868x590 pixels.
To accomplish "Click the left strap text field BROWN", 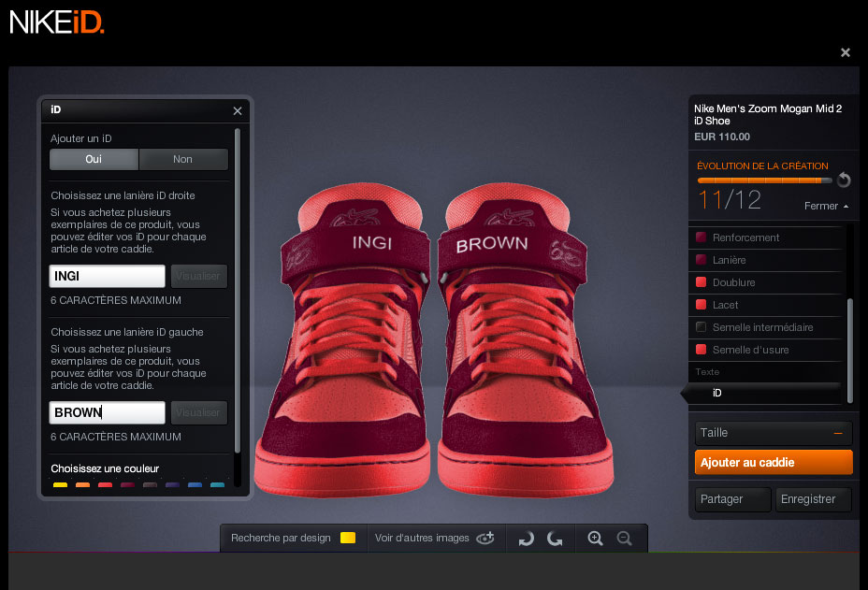I will pos(107,412).
